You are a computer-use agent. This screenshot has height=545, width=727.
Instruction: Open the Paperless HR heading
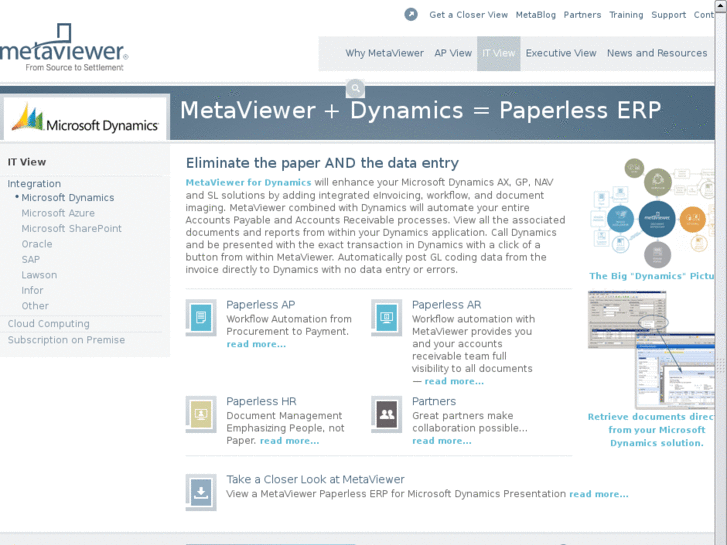point(261,401)
